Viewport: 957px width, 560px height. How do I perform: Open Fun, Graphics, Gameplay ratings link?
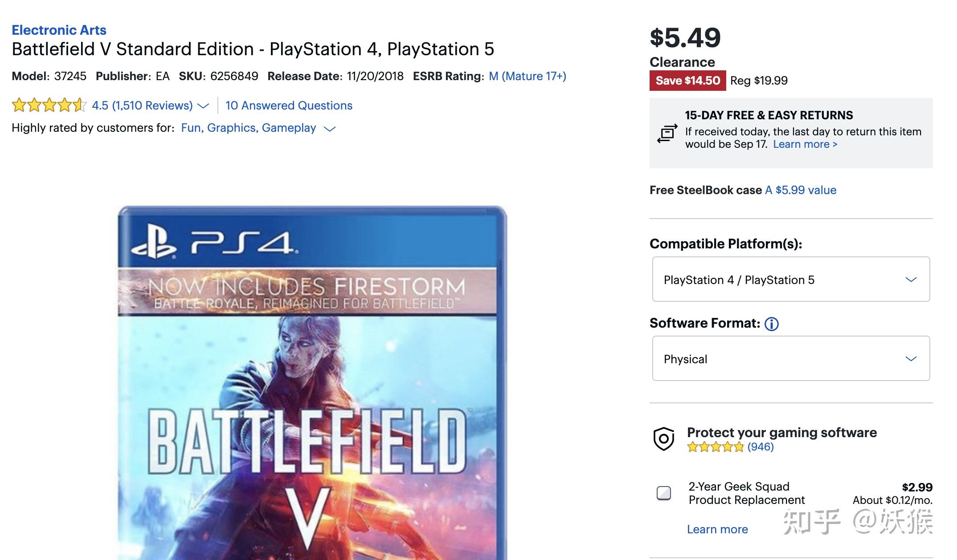pyautogui.click(x=248, y=128)
